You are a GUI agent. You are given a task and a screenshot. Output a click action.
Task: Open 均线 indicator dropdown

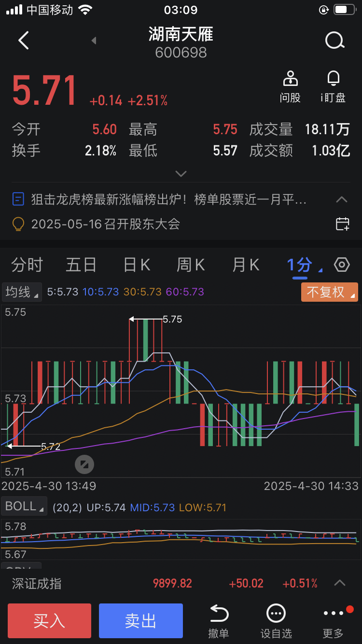click(22, 292)
